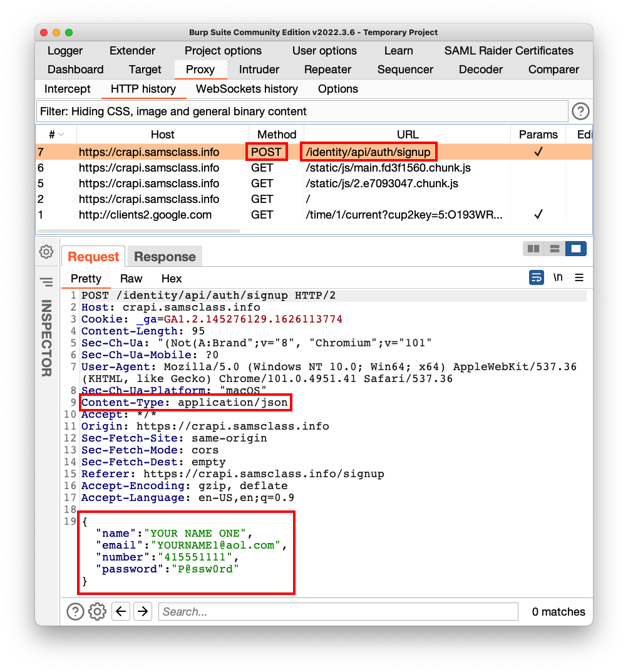Switch to the Repeater tab
The height and width of the screenshot is (672, 628).
coord(327,70)
